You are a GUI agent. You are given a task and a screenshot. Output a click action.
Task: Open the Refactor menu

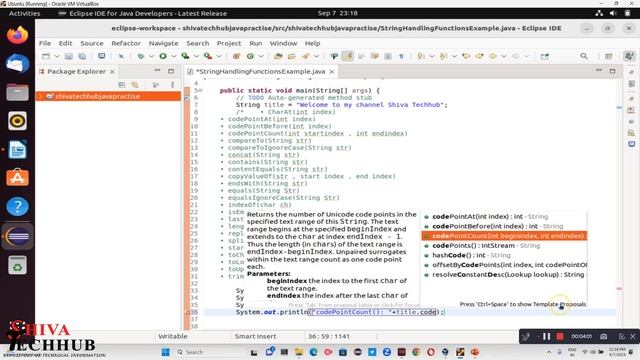tap(126, 43)
